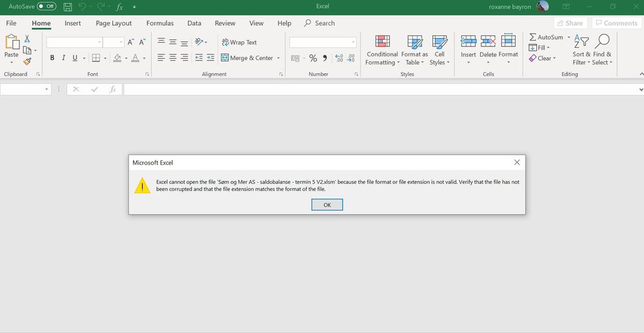
Task: Open the Format cells menu
Action: coord(508,50)
